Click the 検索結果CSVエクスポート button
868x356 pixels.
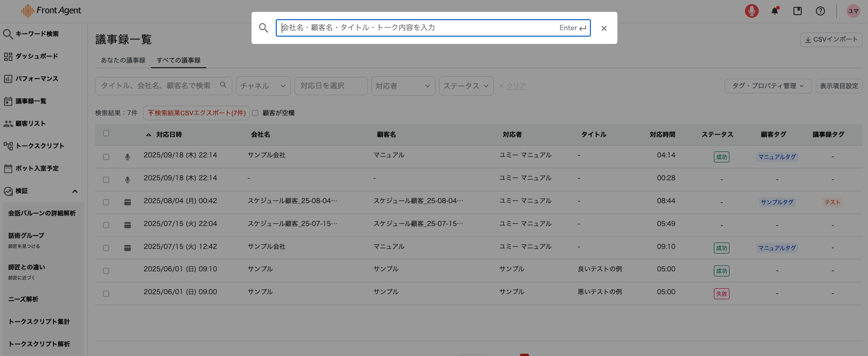196,113
